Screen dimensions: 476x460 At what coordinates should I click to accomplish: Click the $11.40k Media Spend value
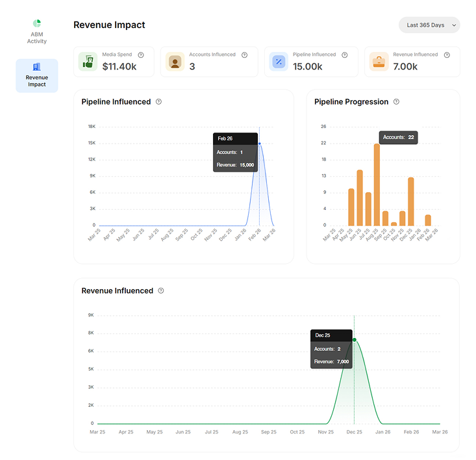click(119, 66)
